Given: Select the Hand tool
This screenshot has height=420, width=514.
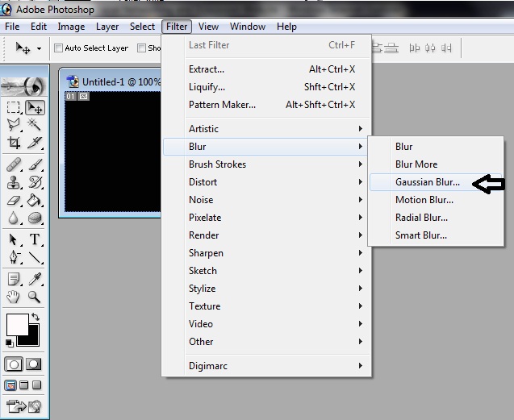Looking at the screenshot, I should tap(14, 297).
